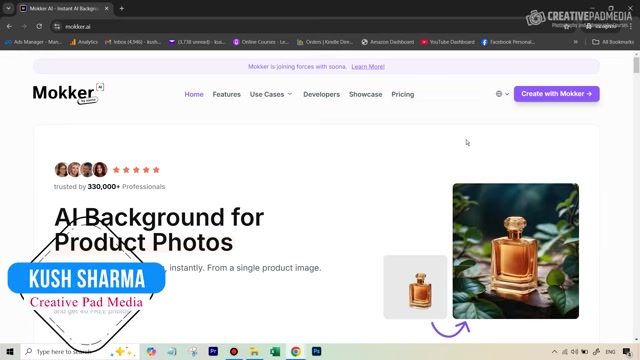Follow the Learn More! link
The width and height of the screenshot is (640, 360).
368,67
